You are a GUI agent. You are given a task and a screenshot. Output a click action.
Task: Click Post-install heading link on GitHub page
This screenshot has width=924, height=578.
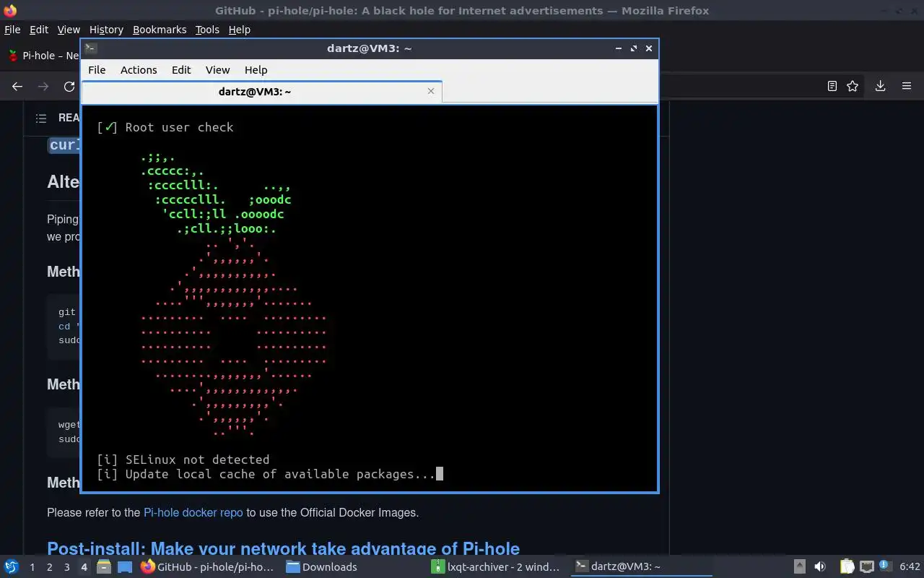(x=283, y=548)
